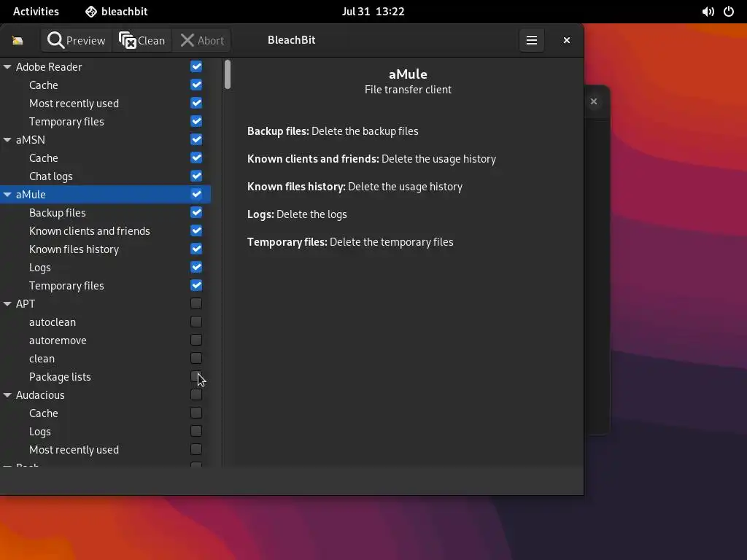
Task: Click the cleaner list scrollbar thumb
Action: (228, 74)
